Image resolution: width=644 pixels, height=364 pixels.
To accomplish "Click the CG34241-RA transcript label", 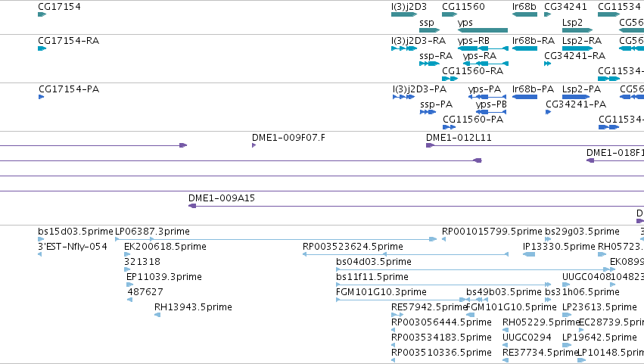I will pyautogui.click(x=575, y=56).
